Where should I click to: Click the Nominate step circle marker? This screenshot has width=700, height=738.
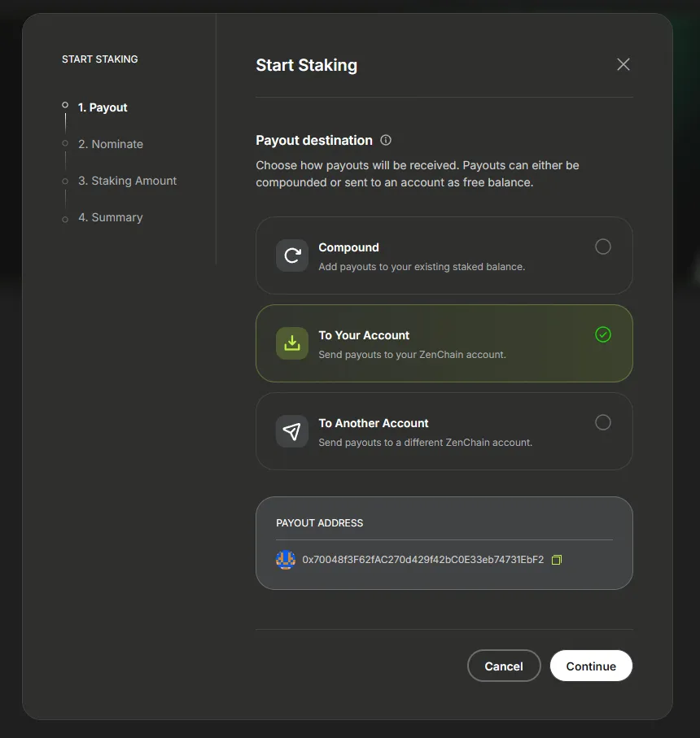[65, 143]
